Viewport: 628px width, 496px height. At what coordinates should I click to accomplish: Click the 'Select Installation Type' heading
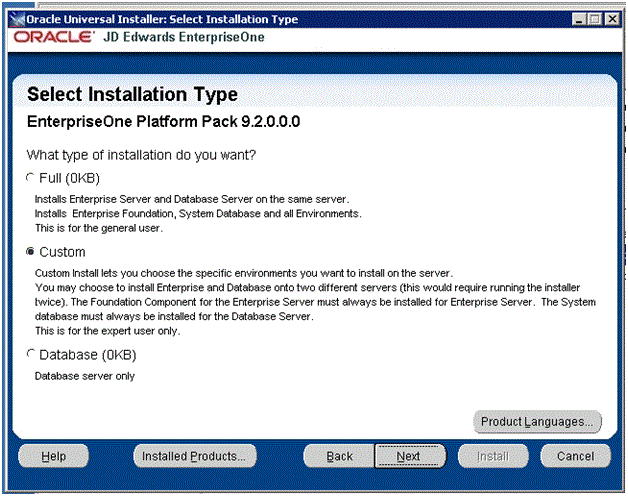132,95
